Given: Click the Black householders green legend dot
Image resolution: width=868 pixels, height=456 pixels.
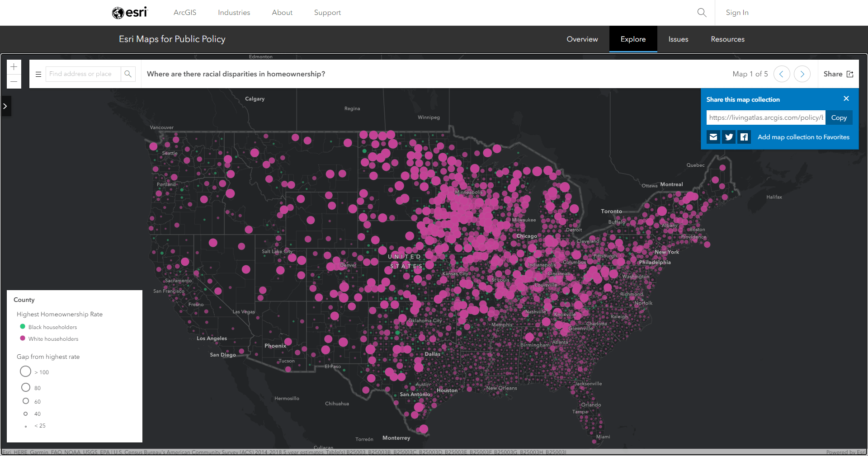Looking at the screenshot, I should pyautogui.click(x=23, y=326).
